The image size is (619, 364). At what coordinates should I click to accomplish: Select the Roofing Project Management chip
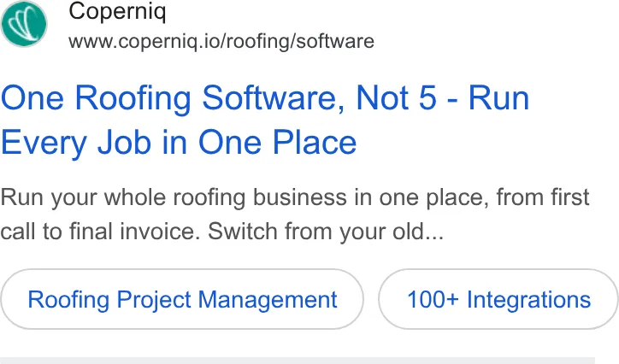[x=182, y=299]
